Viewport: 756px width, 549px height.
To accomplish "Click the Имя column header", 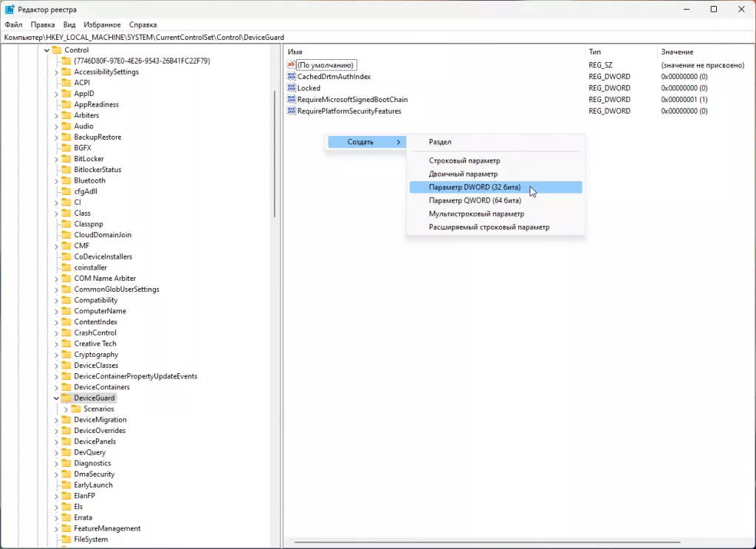I will (295, 52).
